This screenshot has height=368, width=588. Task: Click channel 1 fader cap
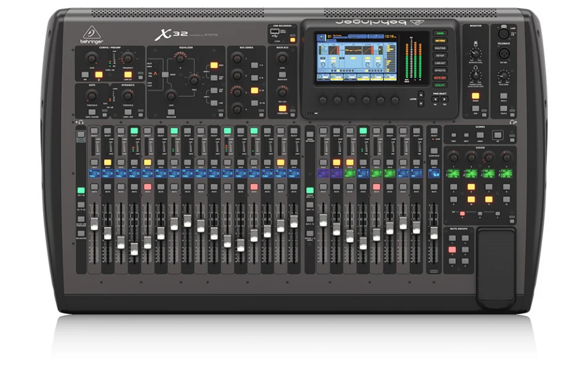click(94, 224)
